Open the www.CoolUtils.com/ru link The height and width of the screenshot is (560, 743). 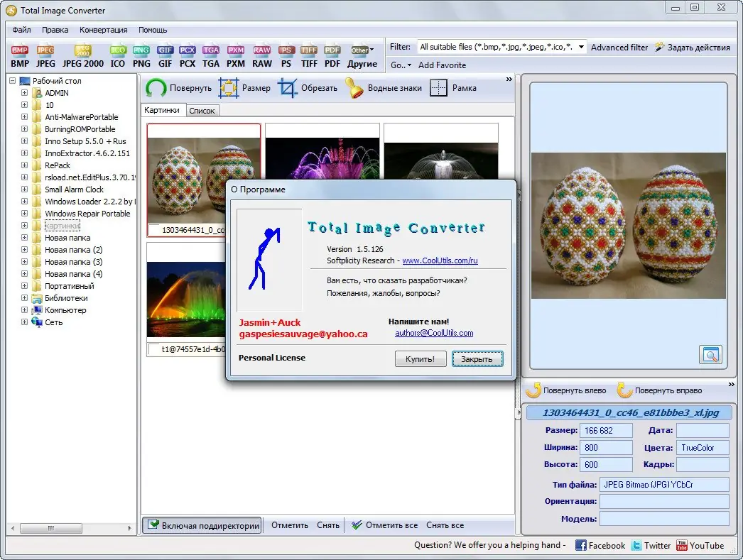(440, 260)
